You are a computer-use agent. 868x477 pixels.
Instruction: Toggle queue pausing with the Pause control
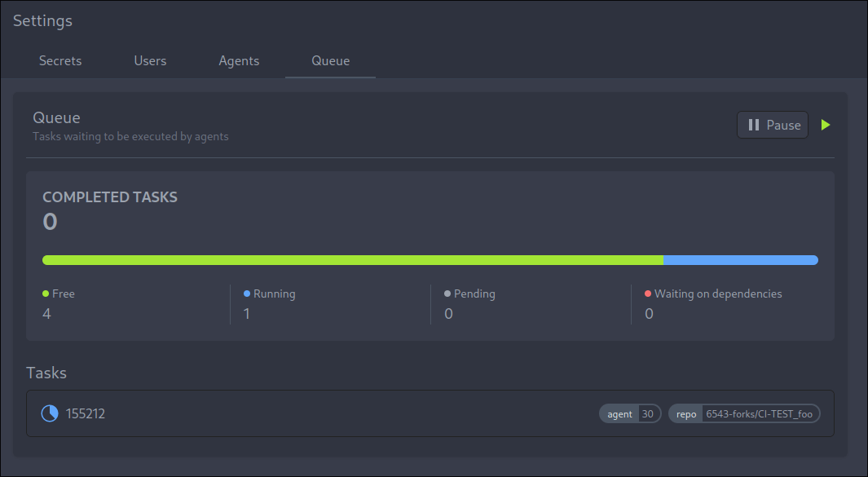(x=772, y=124)
